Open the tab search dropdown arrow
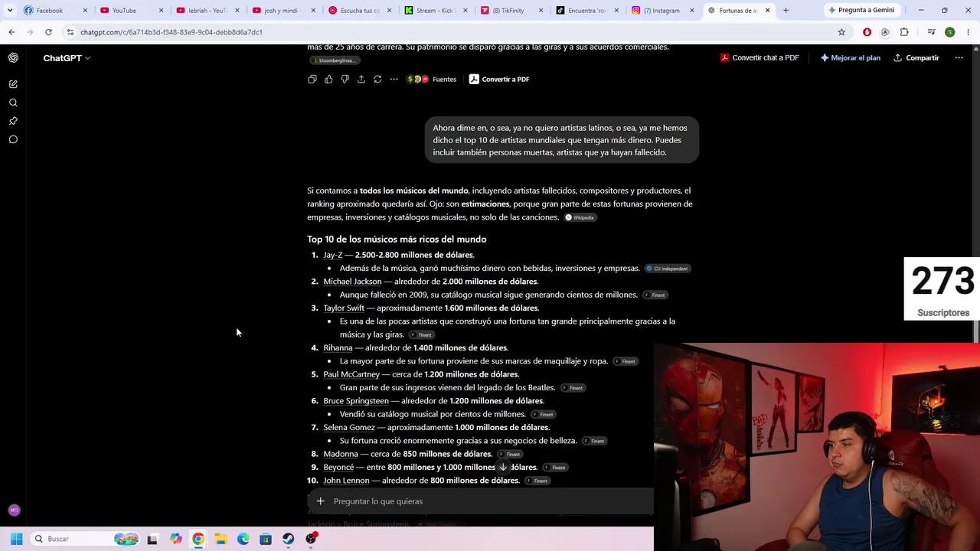This screenshot has height=551, width=980. pos(9,11)
